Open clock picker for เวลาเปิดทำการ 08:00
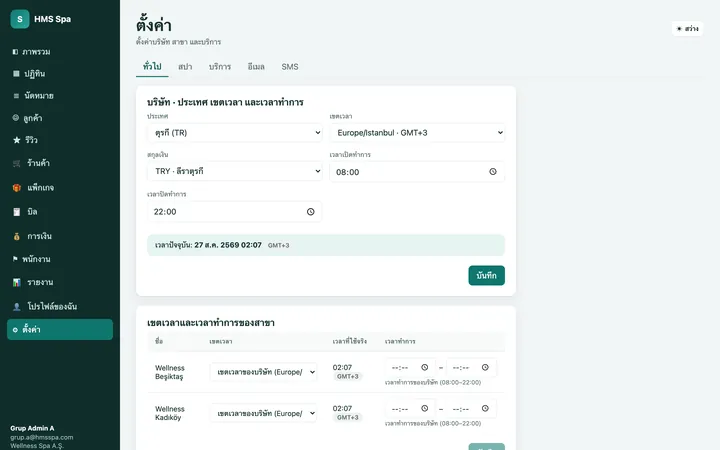 pos(493,172)
